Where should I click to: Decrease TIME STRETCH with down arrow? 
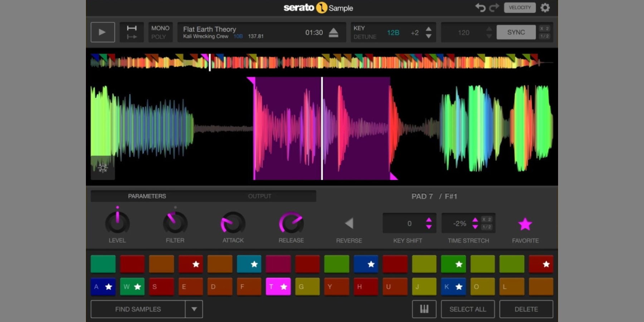click(475, 227)
